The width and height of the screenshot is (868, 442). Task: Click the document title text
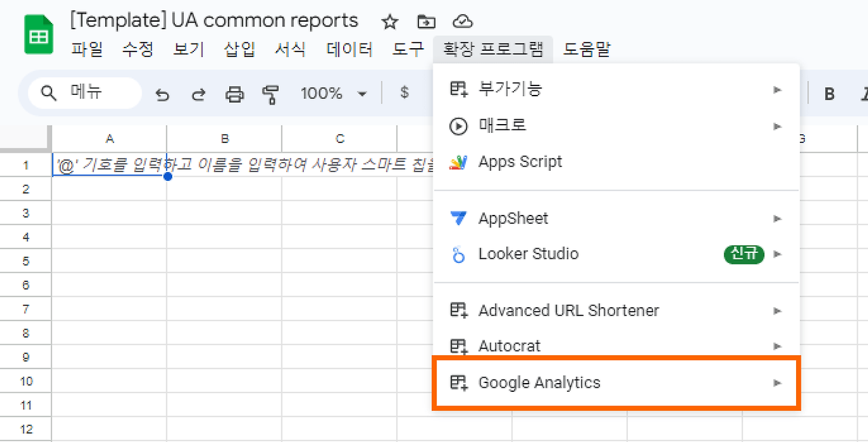214,20
